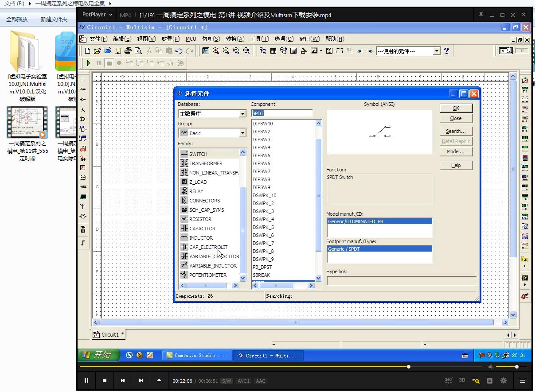Select RESISTOR in the Family list
535x392 pixels.
200,219
